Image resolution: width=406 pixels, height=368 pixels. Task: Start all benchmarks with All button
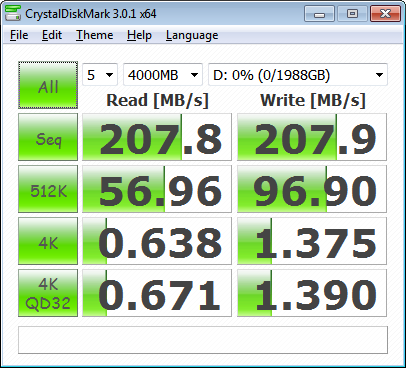[x=48, y=85]
